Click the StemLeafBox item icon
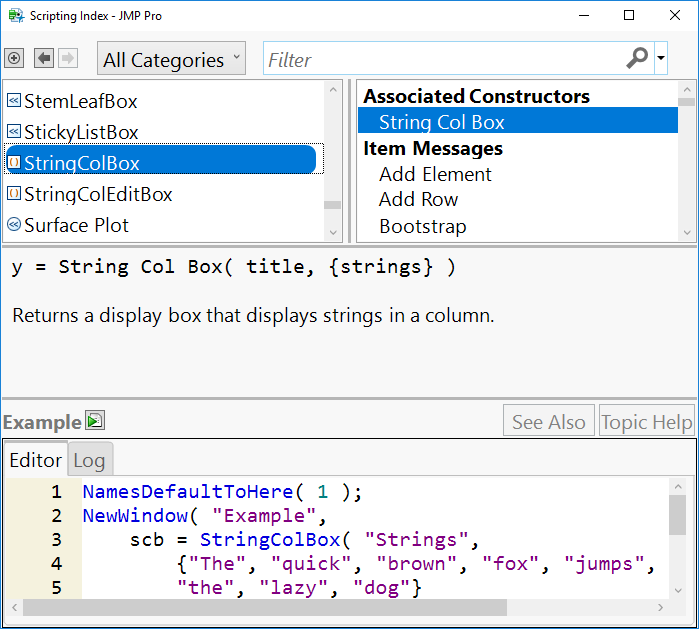This screenshot has width=699, height=629. pos(14,101)
